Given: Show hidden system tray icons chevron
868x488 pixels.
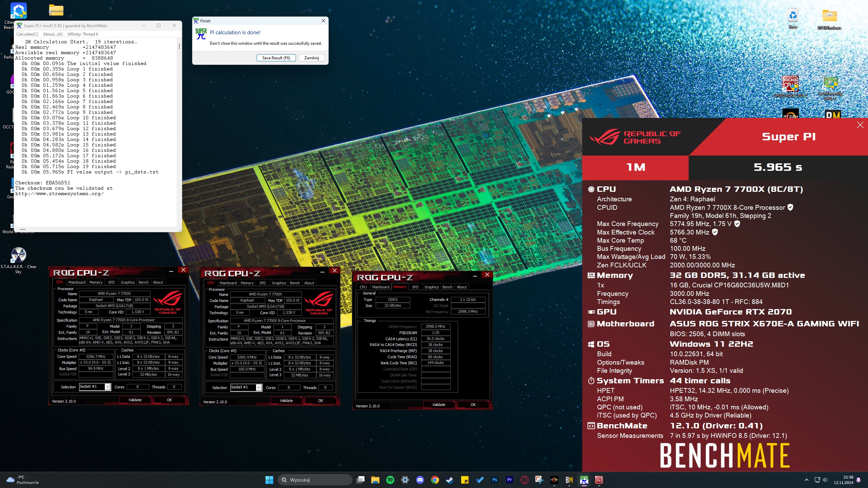Looking at the screenshot, I should [x=807, y=480].
